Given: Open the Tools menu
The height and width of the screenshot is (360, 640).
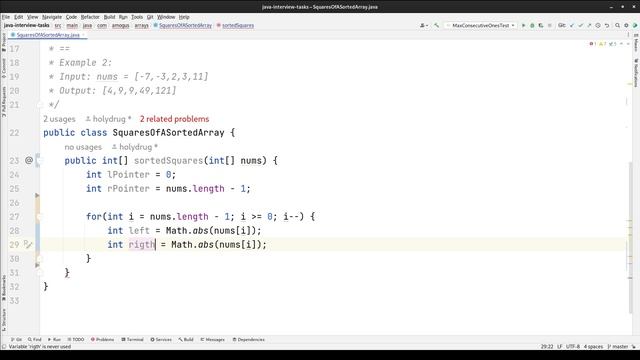Looking at the screenshot, I should click(137, 17).
